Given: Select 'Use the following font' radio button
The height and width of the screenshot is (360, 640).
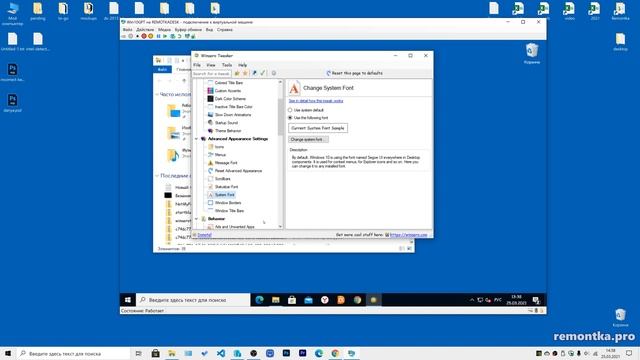Looking at the screenshot, I should pyautogui.click(x=308, y=118).
